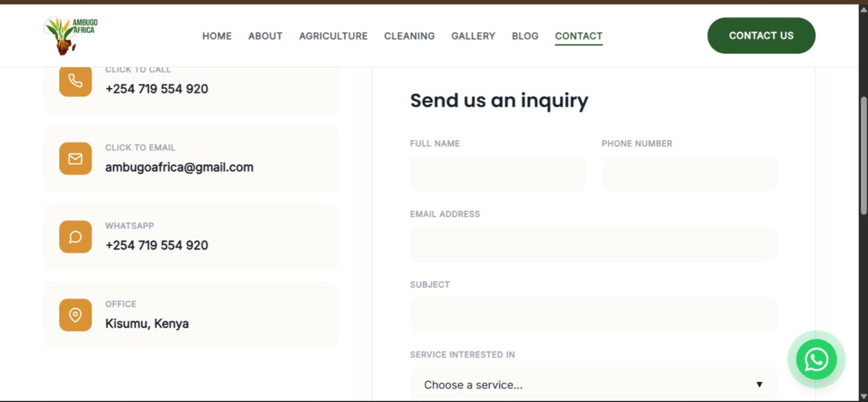Click the scrollbar down arrow
This screenshot has height=402, width=868.
click(863, 397)
